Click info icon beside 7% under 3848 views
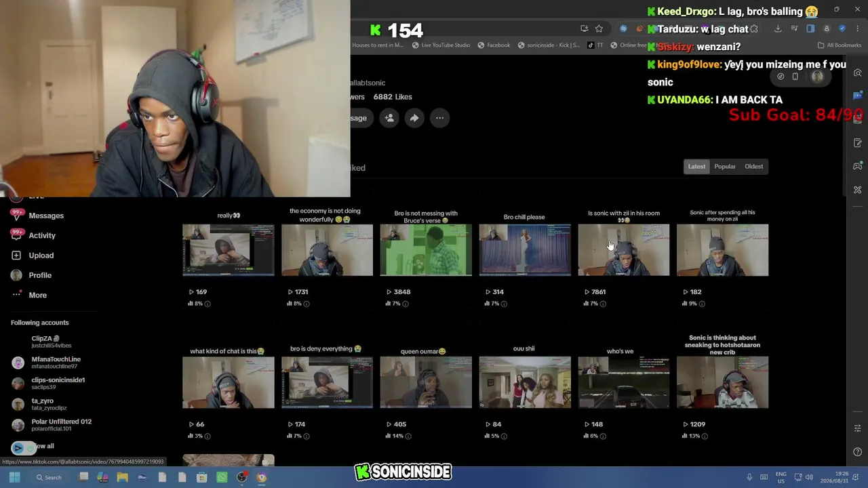This screenshot has width=868, height=488. point(406,304)
